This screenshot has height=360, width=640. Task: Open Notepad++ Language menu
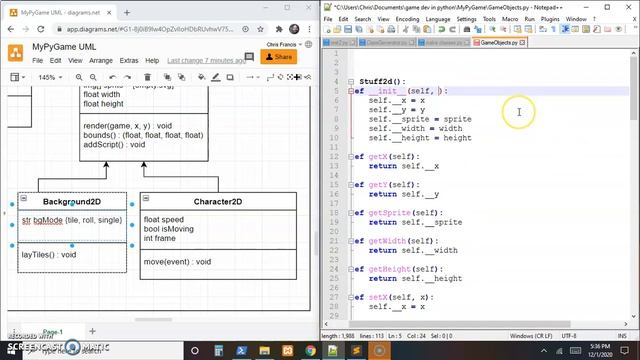(x=438, y=19)
